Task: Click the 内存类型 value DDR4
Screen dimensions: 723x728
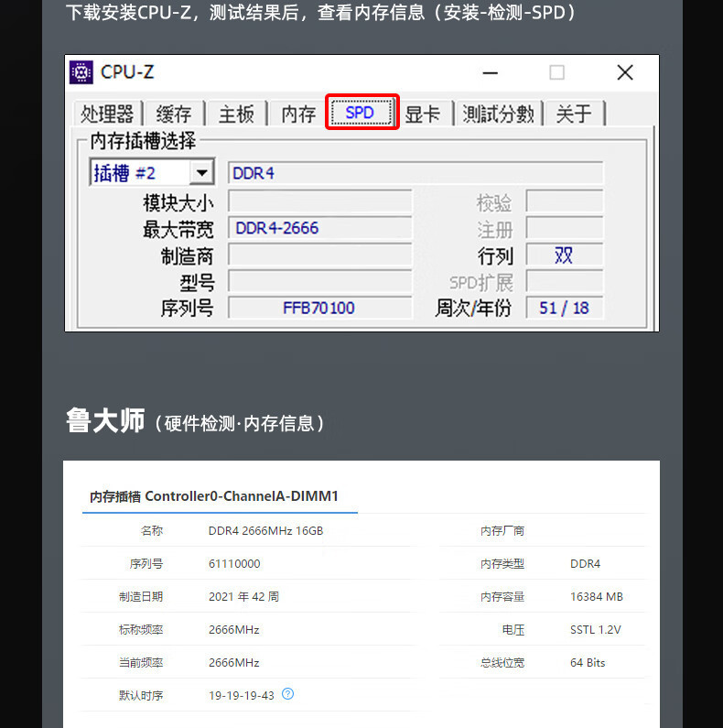Action: (x=585, y=564)
